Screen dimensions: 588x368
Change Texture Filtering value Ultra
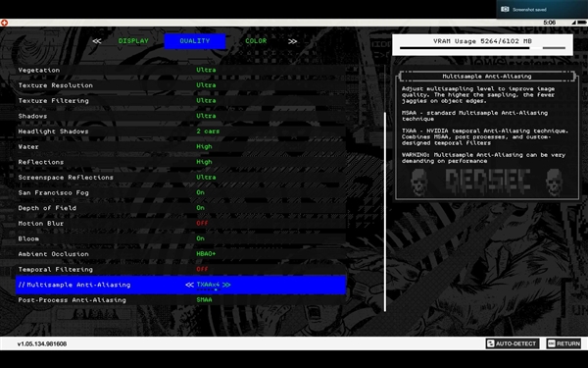tap(206, 101)
